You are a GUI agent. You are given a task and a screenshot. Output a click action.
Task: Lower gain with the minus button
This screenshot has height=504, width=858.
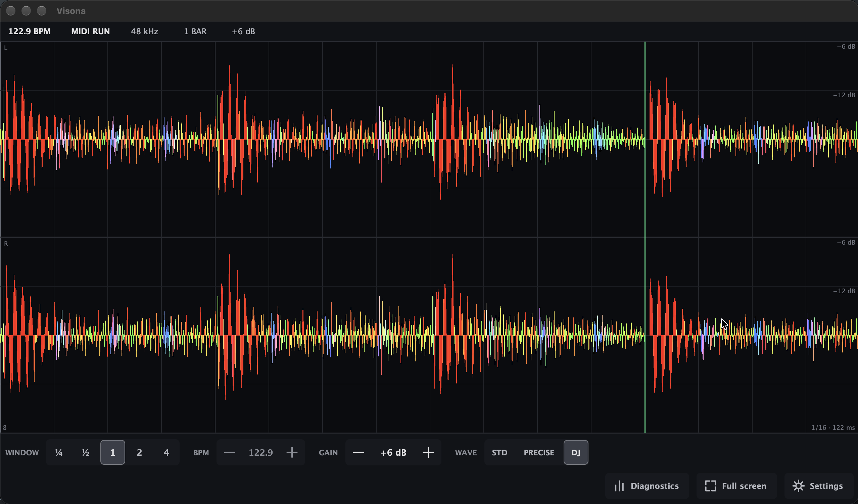pyautogui.click(x=359, y=452)
